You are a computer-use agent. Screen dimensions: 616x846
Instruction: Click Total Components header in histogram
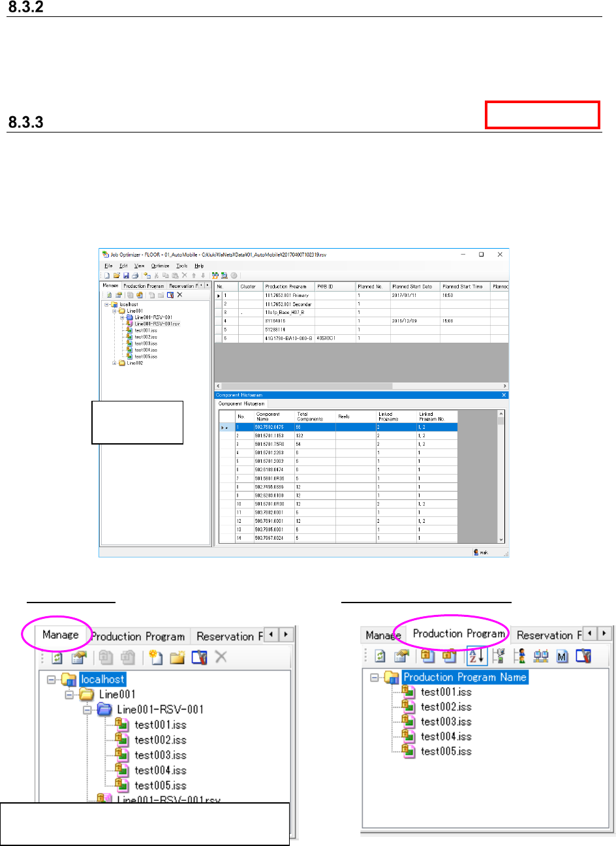pyautogui.click(x=315, y=416)
